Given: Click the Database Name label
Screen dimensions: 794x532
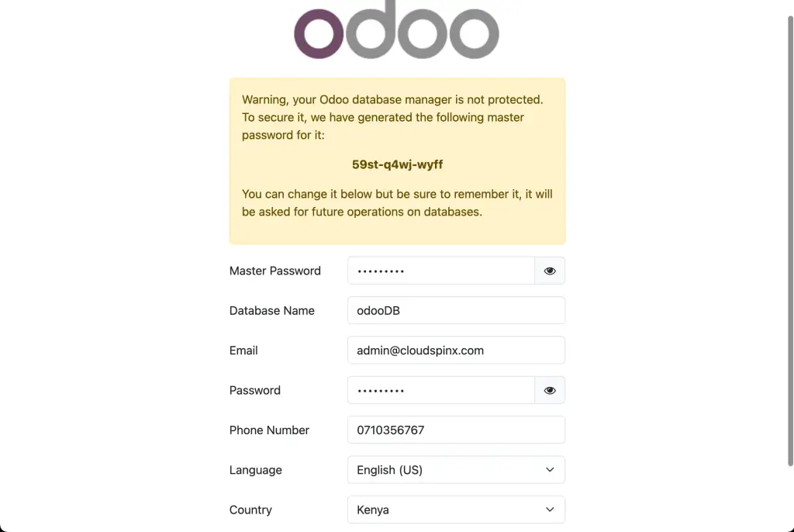Looking at the screenshot, I should click(x=271, y=310).
